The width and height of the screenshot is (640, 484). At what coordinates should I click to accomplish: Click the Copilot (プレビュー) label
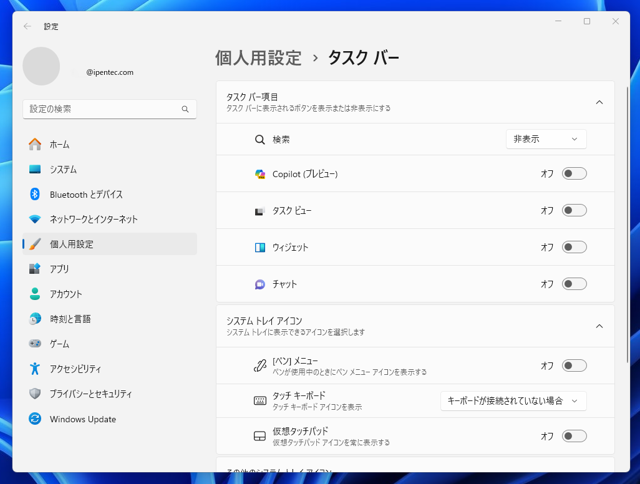pos(305,174)
